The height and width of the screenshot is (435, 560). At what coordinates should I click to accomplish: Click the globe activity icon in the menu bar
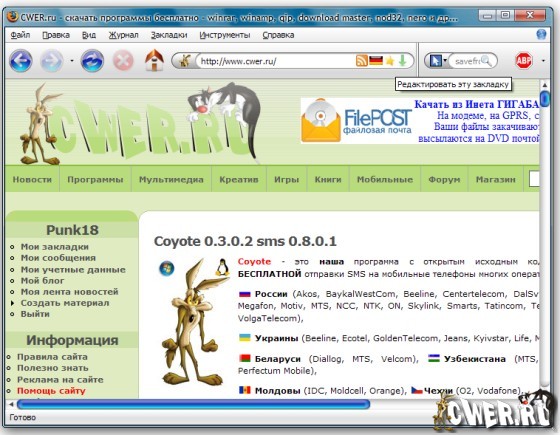(541, 35)
